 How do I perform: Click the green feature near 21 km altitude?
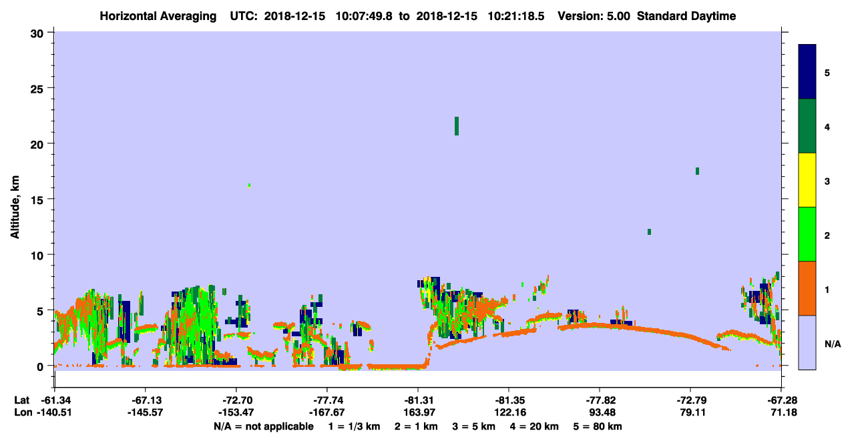point(457,125)
